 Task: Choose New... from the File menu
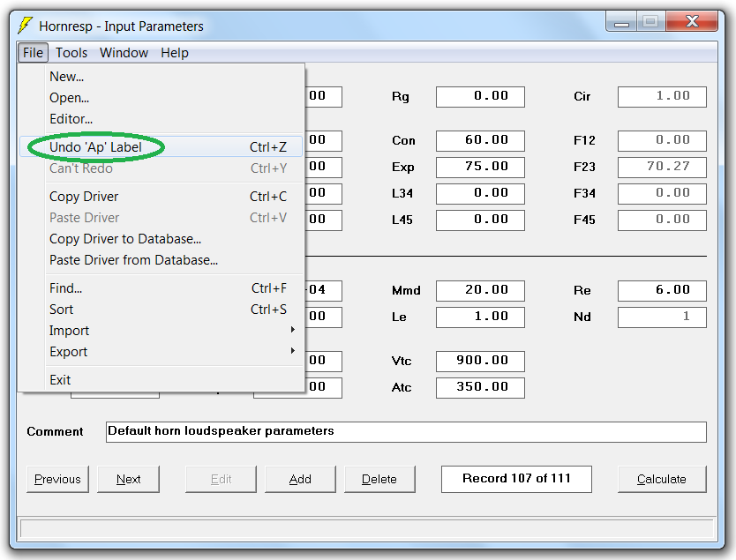tap(162, 77)
